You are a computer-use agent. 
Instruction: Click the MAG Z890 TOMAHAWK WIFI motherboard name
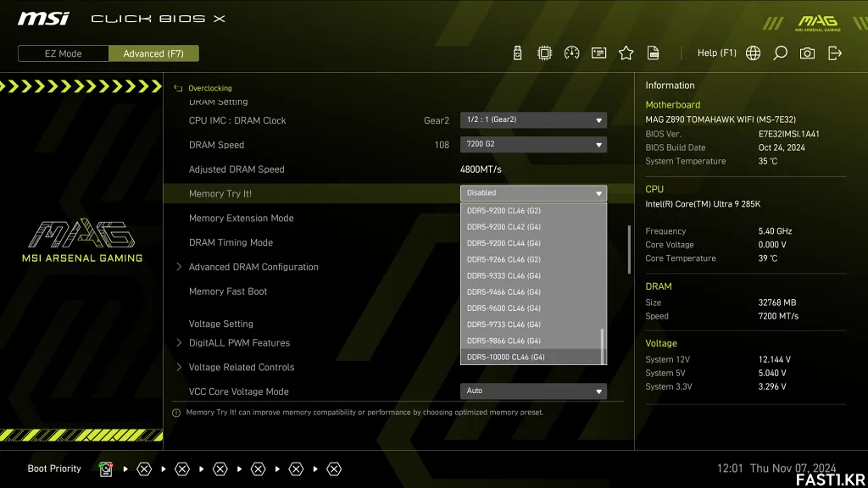pyautogui.click(x=721, y=119)
